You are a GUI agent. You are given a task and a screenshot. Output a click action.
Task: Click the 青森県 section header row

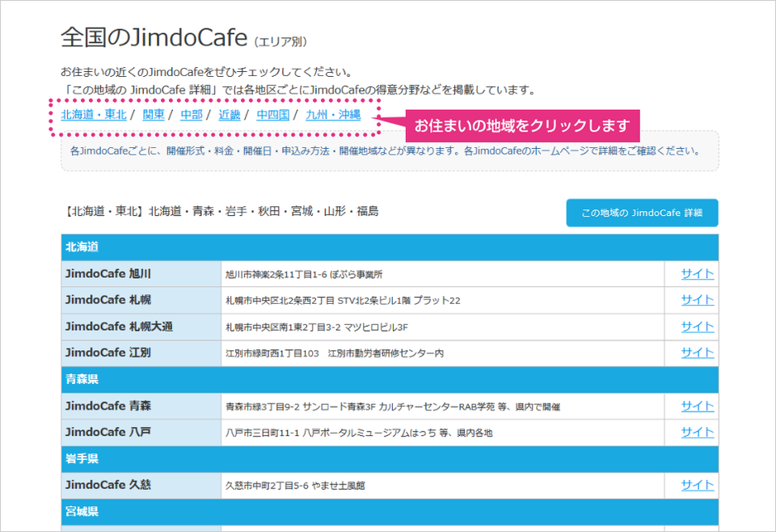click(x=390, y=379)
